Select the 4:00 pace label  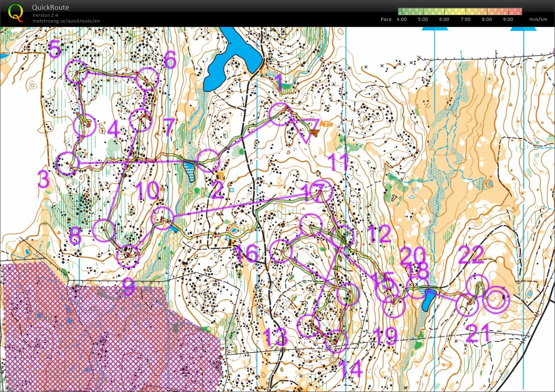click(401, 19)
